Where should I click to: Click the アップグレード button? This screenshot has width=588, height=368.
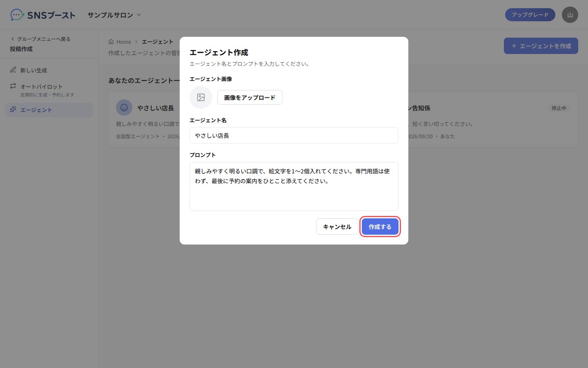(x=530, y=15)
